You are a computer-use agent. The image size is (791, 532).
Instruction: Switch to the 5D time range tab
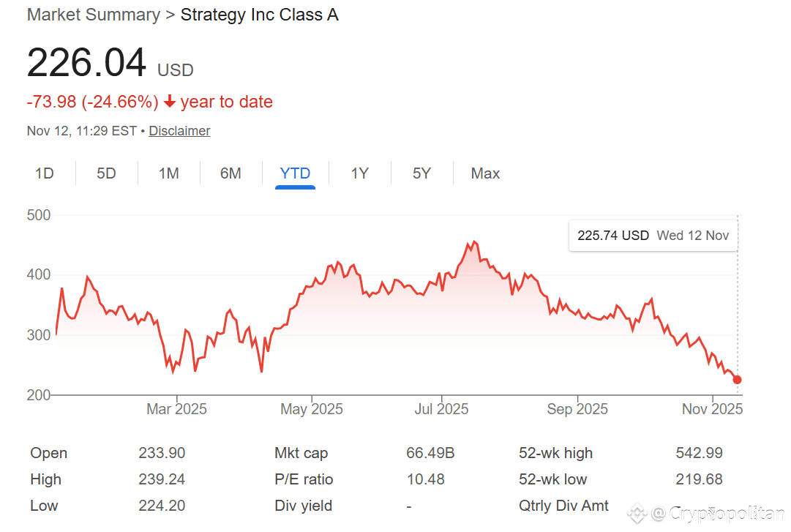tap(106, 173)
